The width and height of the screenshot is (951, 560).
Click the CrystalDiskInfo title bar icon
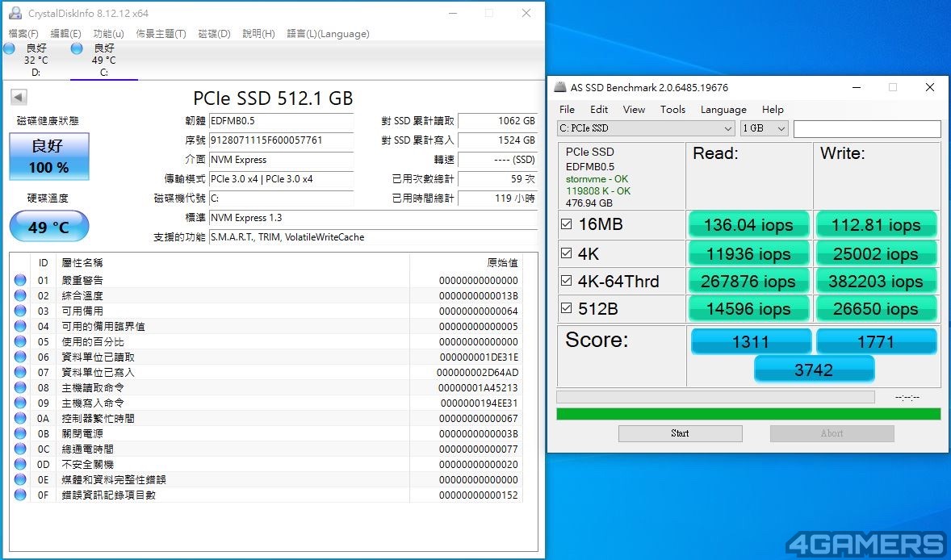click(x=15, y=14)
